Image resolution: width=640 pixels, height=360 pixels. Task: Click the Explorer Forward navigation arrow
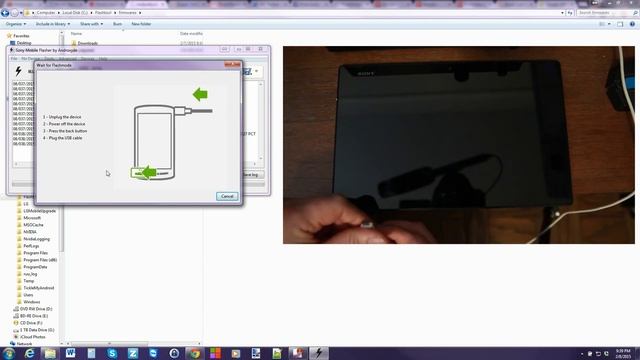pos(15,13)
